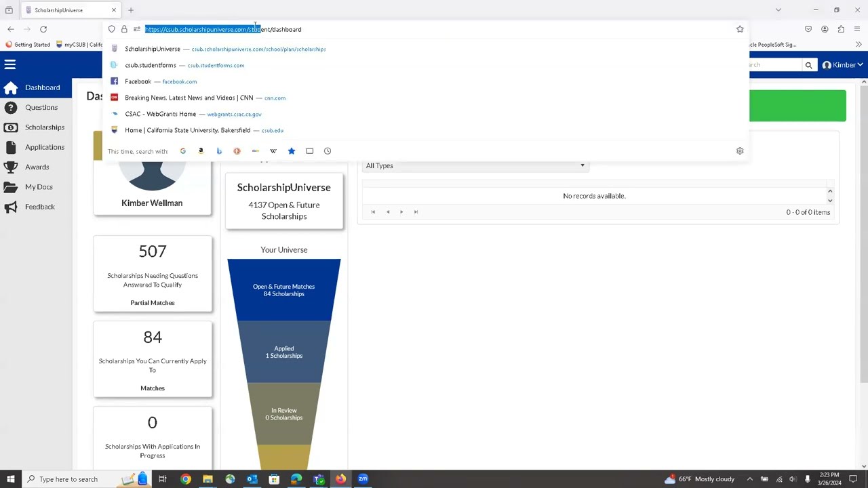
Task: Open Applications in the sidebar
Action: click(x=36, y=147)
